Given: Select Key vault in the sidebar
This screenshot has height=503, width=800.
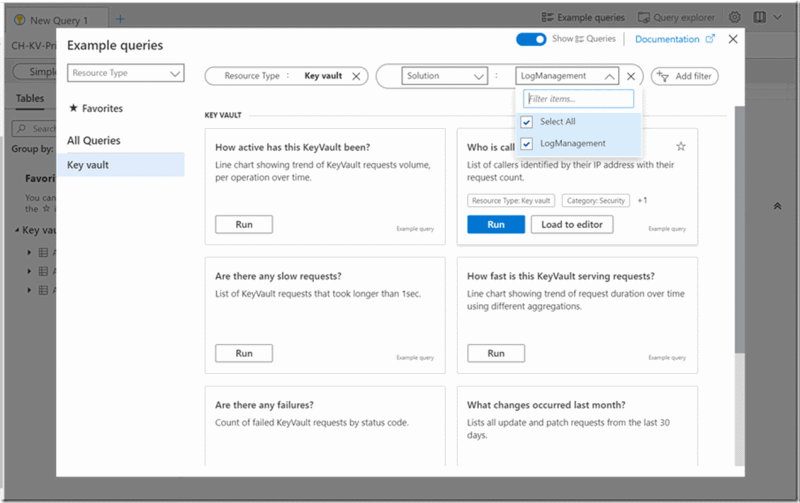Looking at the screenshot, I should tap(88, 165).
